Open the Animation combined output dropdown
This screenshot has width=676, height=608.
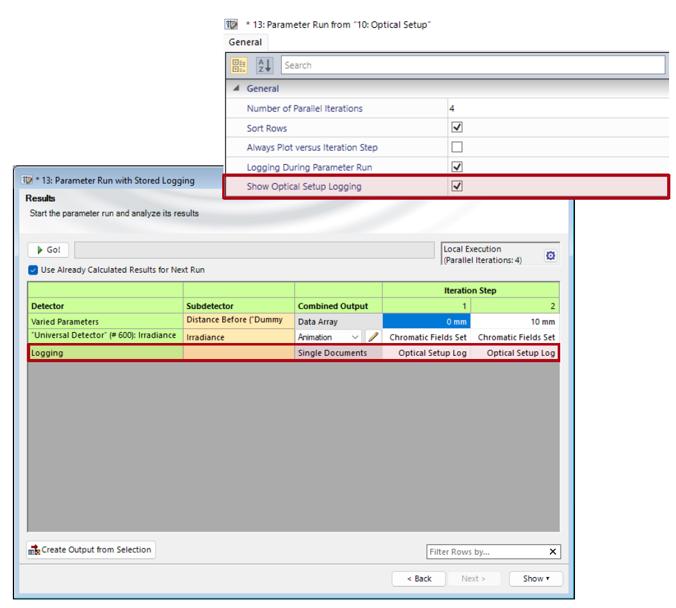pos(355,338)
